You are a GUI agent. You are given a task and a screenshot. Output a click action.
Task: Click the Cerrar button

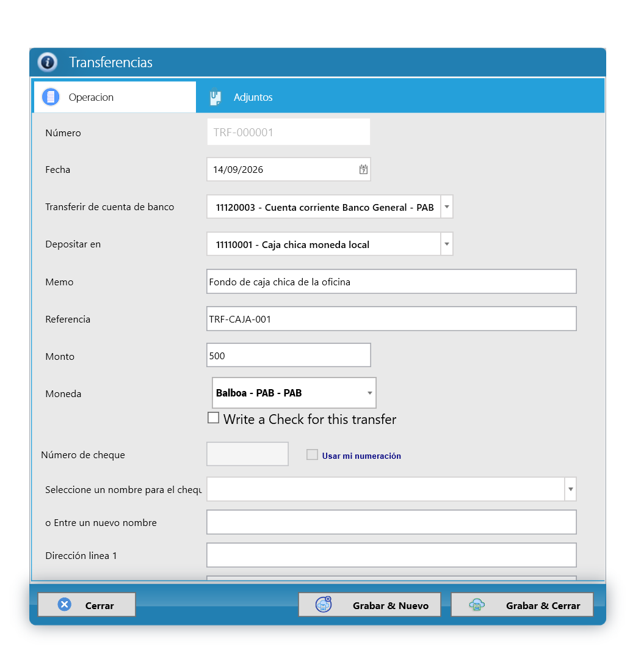click(87, 605)
